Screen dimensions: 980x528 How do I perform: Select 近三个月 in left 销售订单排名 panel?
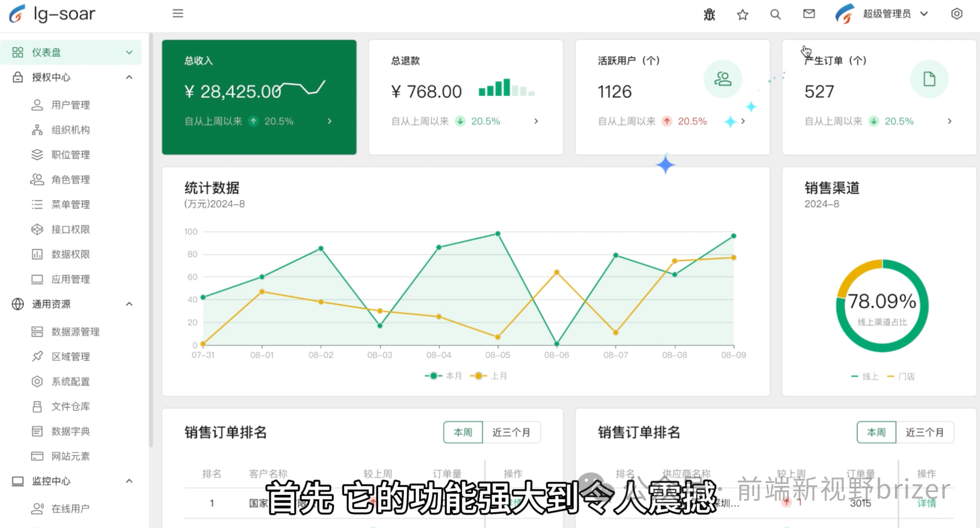point(511,432)
